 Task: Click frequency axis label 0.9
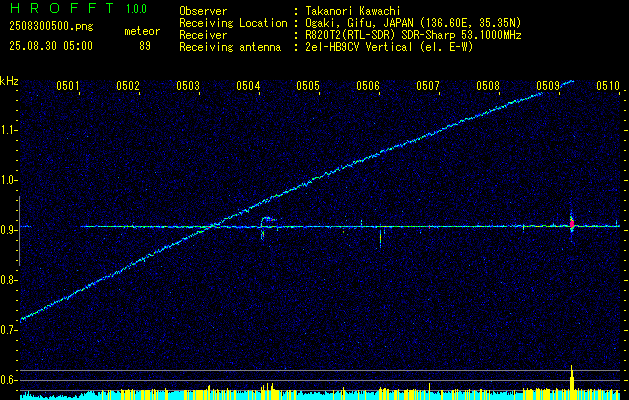(8, 230)
